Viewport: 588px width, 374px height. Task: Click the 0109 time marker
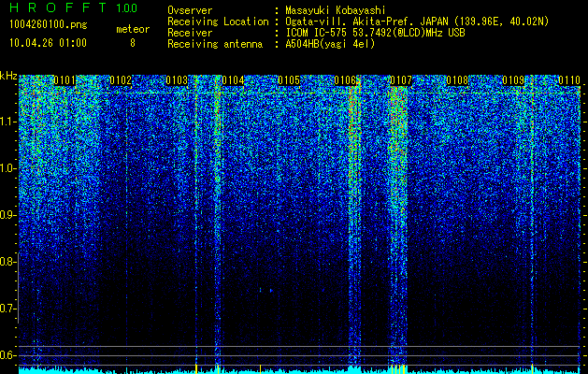[513, 80]
